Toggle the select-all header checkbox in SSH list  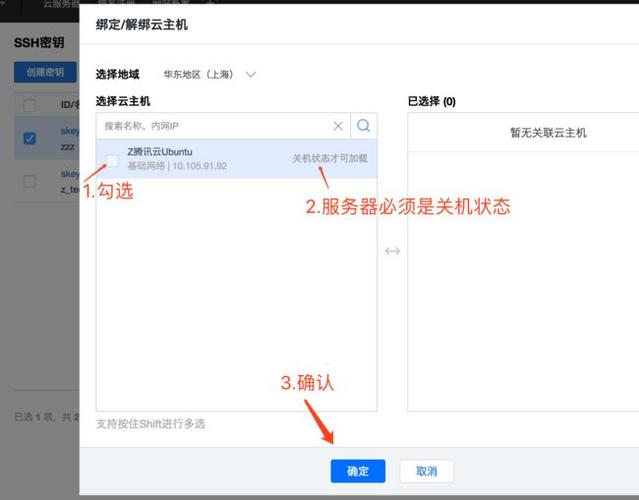click(29, 106)
